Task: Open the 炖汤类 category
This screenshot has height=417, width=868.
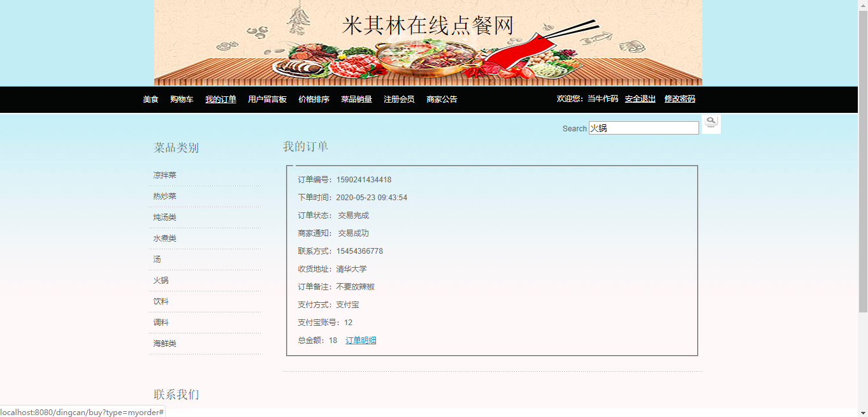Action: pyautogui.click(x=164, y=217)
